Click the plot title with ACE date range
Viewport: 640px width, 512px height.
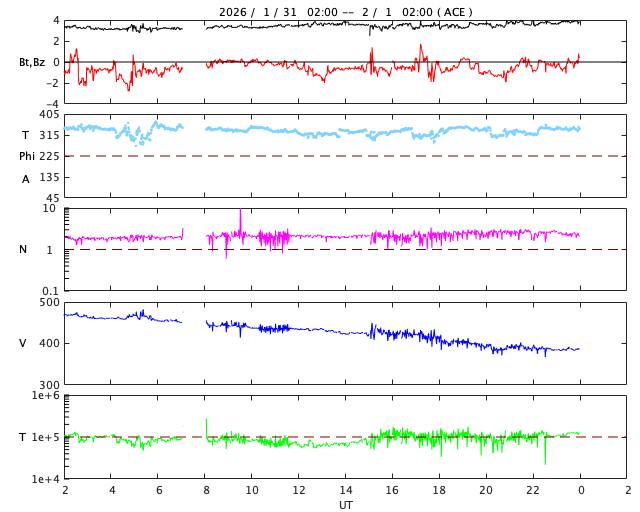[x=345, y=12]
